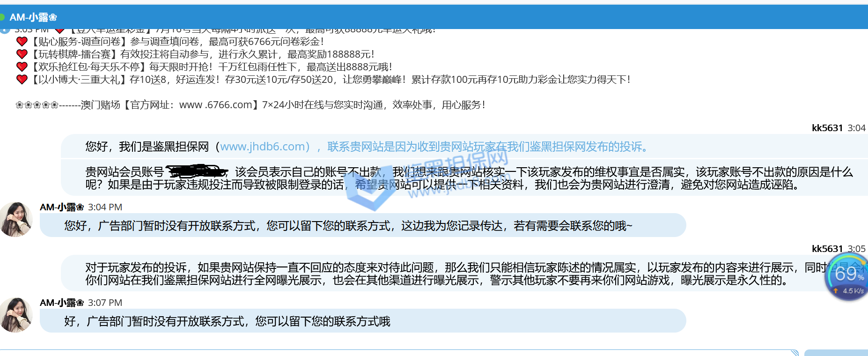Click AM-小露 avatar on 3:07 PM message
Image resolution: width=868 pixels, height=356 pixels.
click(x=16, y=315)
